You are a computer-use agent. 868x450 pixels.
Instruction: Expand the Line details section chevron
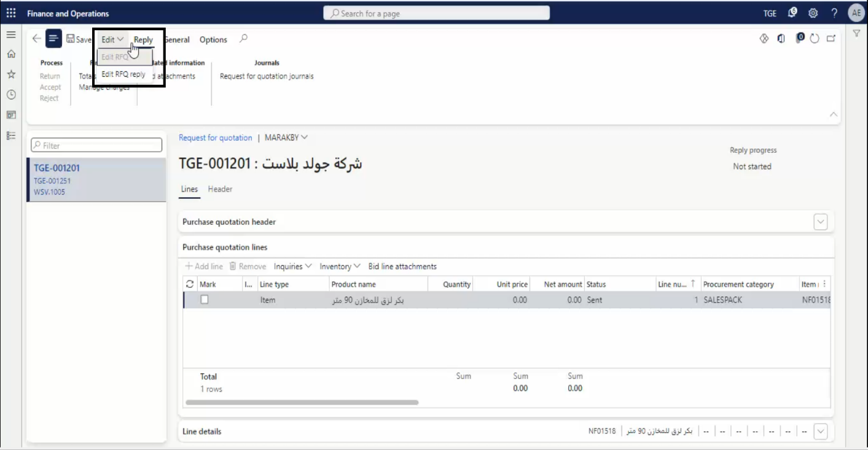pos(820,431)
